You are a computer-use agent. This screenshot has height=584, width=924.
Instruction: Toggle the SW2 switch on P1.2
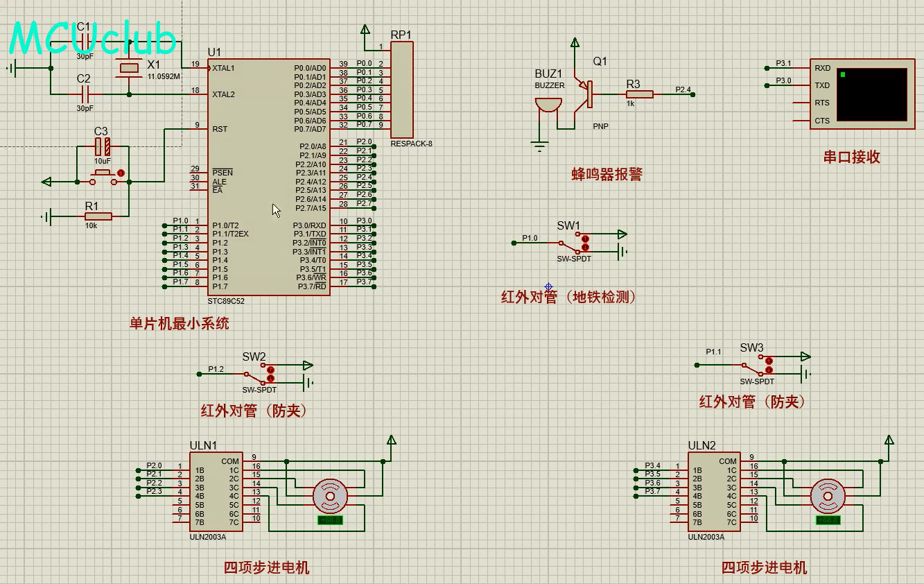[x=256, y=375]
